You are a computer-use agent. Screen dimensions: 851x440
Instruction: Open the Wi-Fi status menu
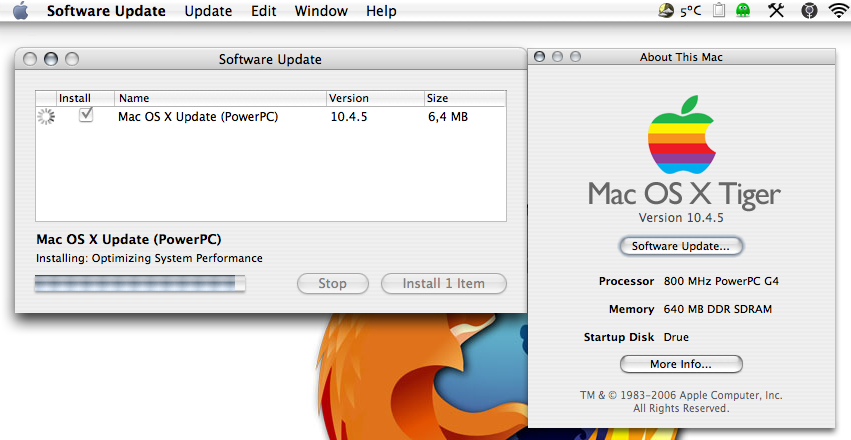tap(839, 10)
